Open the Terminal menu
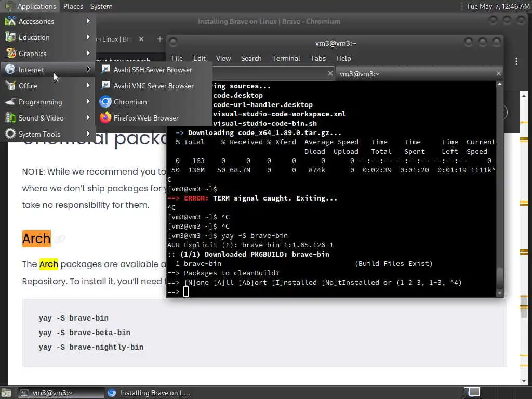Image resolution: width=532 pixels, height=399 pixels. point(286,58)
